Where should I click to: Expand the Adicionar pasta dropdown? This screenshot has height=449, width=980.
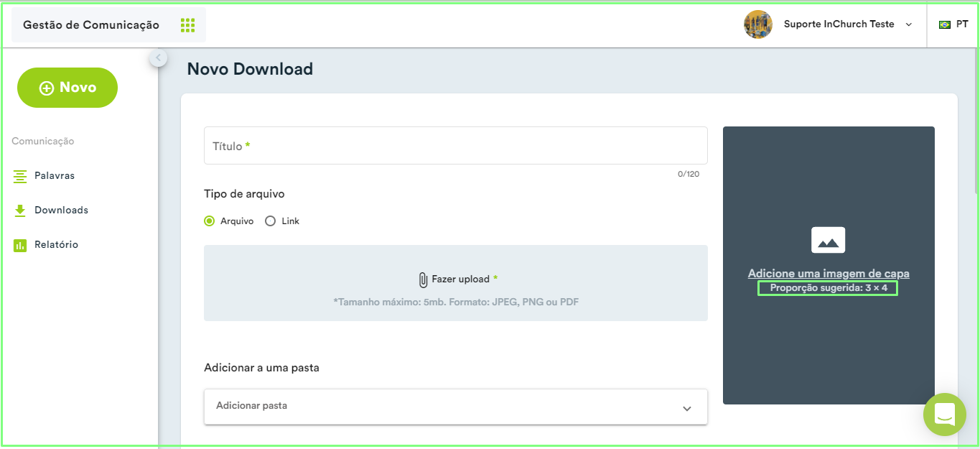click(x=456, y=407)
